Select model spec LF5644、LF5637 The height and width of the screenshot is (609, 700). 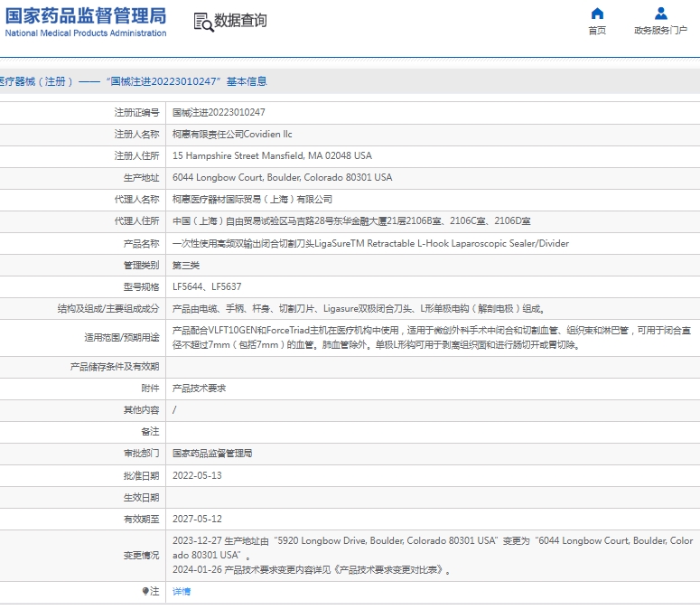pos(207,286)
